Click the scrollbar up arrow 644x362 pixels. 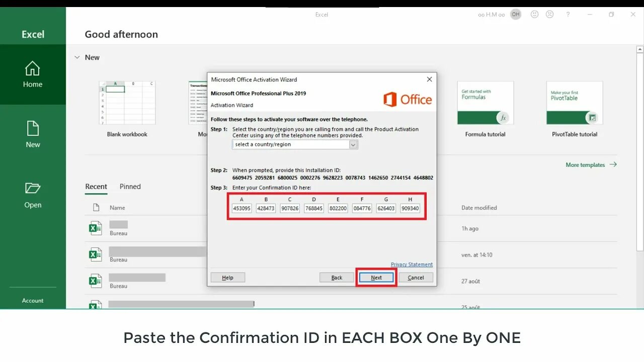[x=639, y=49]
